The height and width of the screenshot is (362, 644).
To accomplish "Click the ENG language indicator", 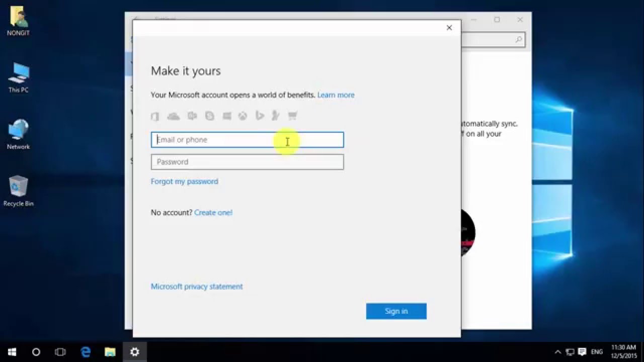I will 597,352.
